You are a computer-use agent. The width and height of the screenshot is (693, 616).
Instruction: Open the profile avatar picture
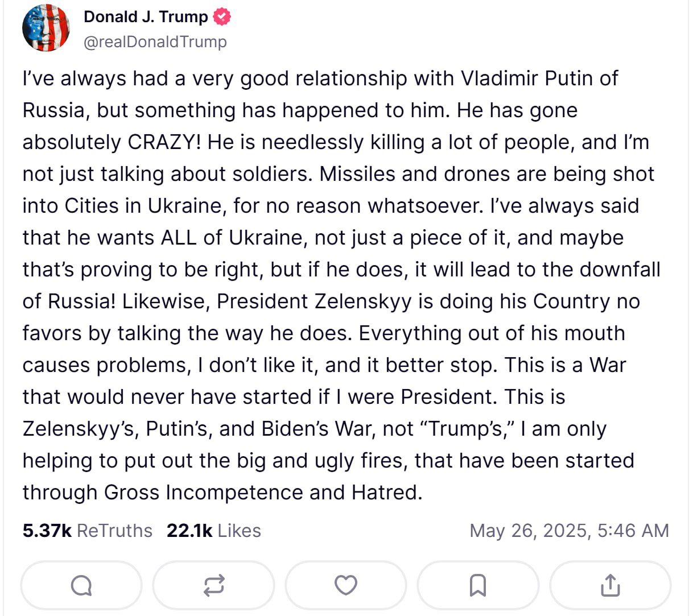[46, 28]
